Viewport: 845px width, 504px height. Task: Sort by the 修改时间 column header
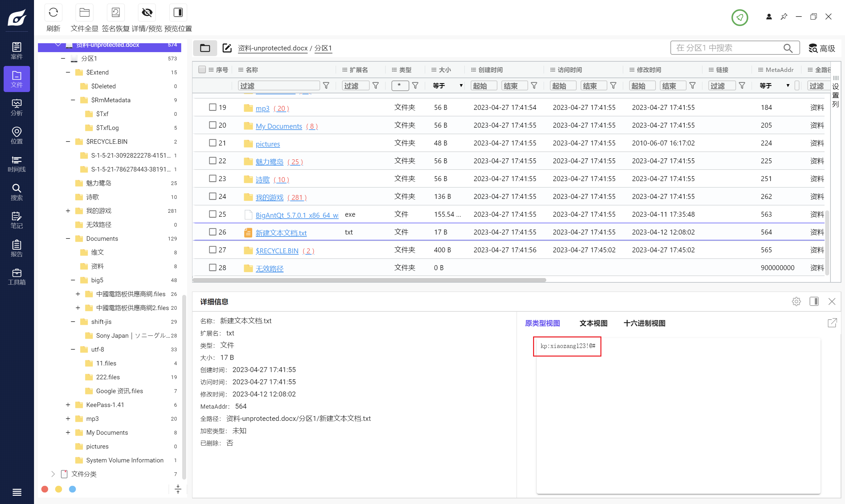pos(648,70)
